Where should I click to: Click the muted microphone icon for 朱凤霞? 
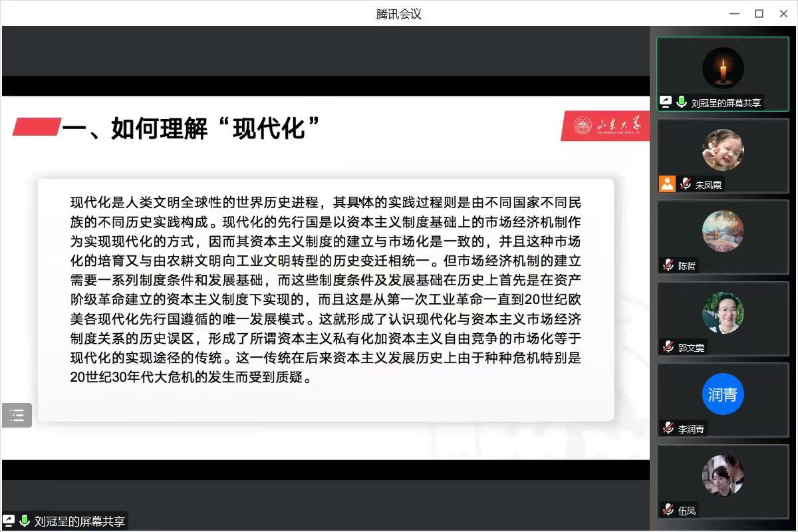685,184
